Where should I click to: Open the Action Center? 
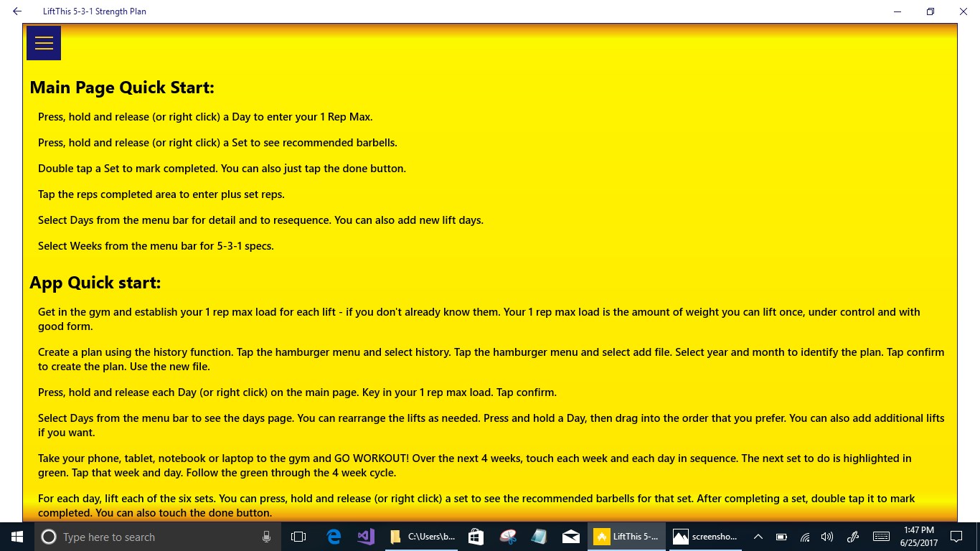click(956, 537)
